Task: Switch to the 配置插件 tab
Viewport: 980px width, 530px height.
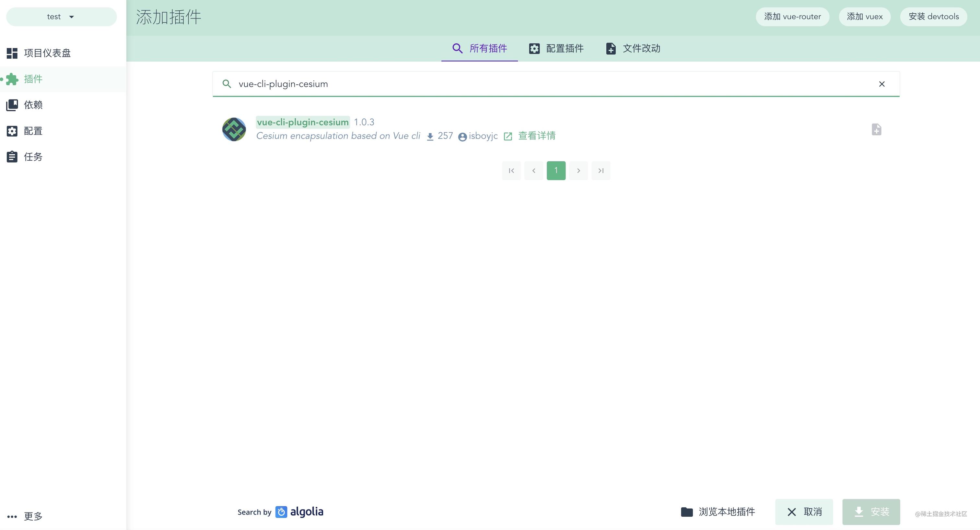Action: pos(556,48)
